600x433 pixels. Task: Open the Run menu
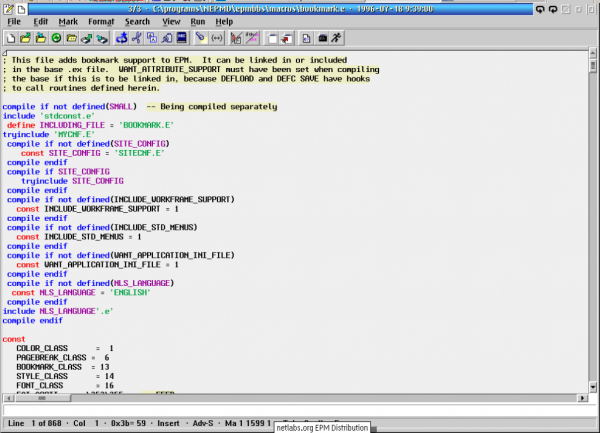click(x=196, y=21)
